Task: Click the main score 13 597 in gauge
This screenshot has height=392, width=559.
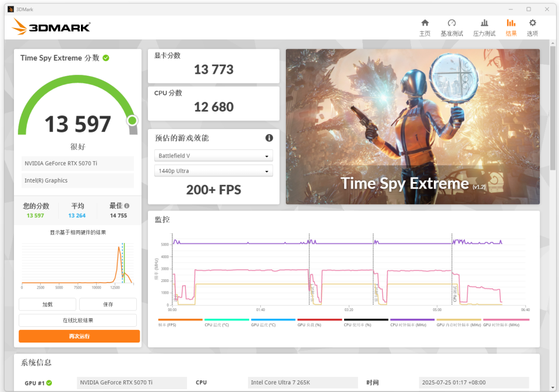Action: [x=77, y=124]
